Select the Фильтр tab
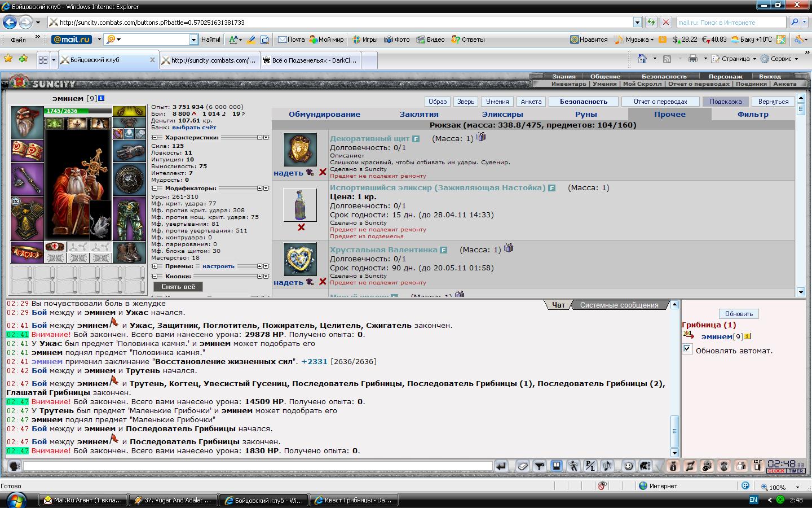The width and height of the screenshot is (812, 508). coord(753,114)
